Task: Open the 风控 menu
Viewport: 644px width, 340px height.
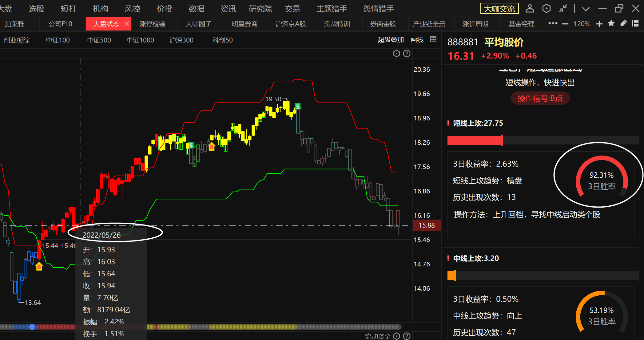Action: pos(132,9)
